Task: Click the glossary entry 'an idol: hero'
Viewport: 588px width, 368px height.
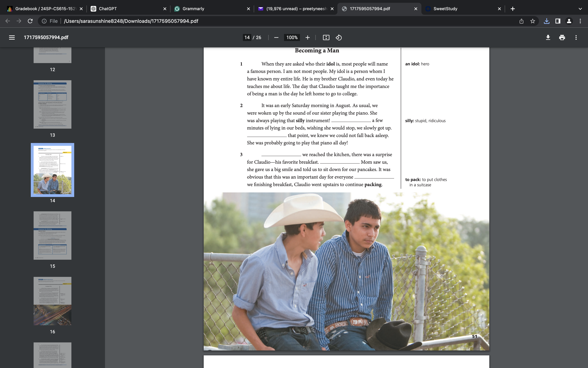Action: pos(417,64)
